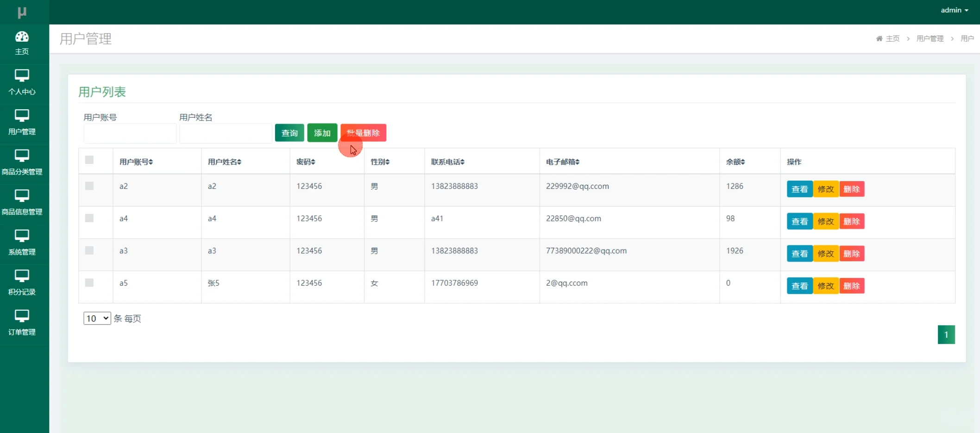This screenshot has width=980, height=433.
Task: Select balance value 1286
Action: click(735, 186)
